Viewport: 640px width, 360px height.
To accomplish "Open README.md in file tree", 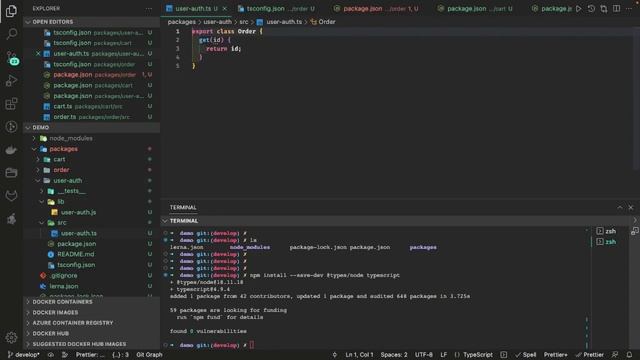I will 91,254.
